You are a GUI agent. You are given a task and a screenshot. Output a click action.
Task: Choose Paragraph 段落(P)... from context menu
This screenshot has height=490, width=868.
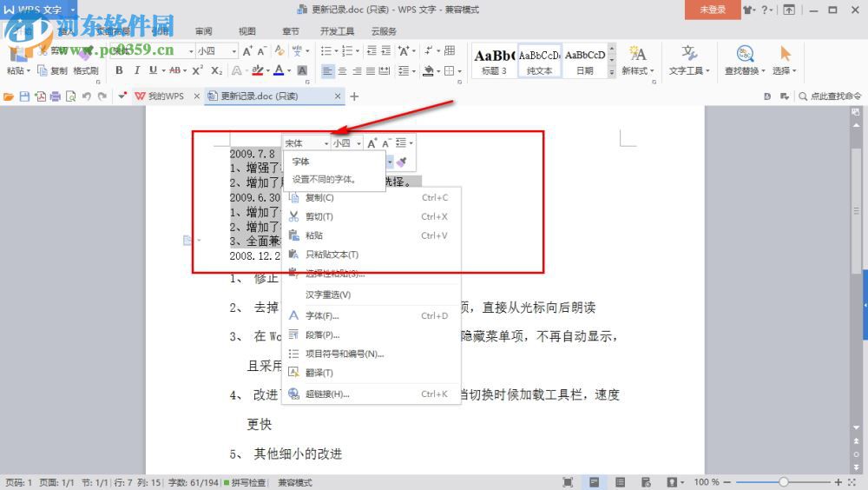click(x=372, y=334)
